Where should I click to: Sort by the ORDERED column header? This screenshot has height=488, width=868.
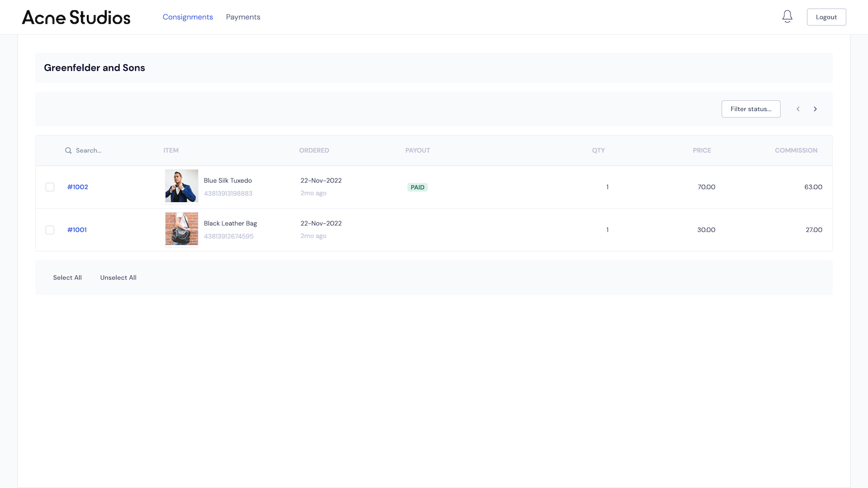point(314,150)
